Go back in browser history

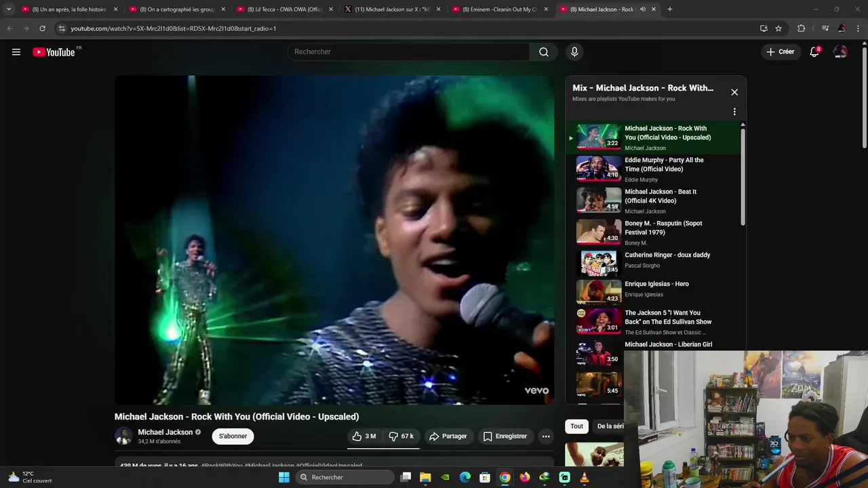coord(9,28)
